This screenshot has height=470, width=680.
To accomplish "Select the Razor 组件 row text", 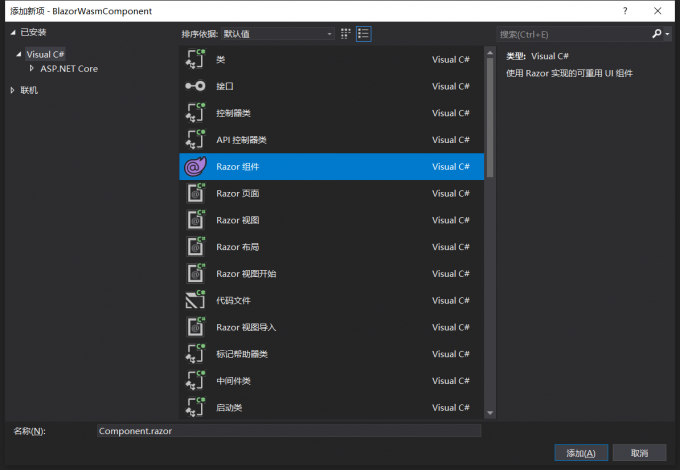I will pyautogui.click(x=237, y=167).
